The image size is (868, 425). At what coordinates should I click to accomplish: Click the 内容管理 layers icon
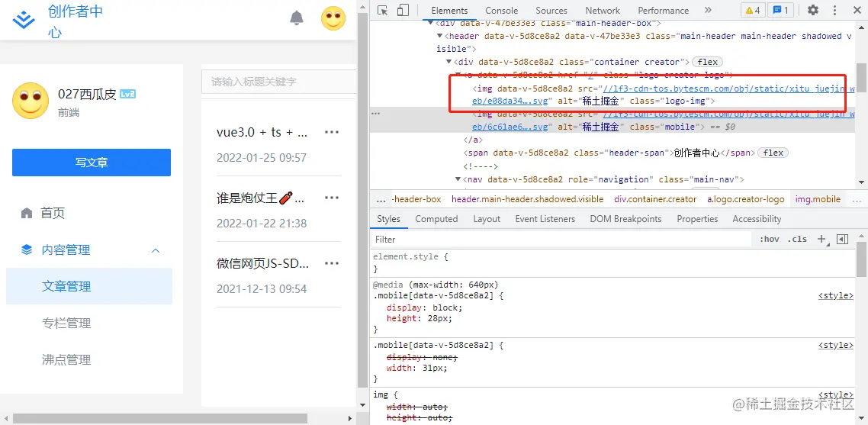pyautogui.click(x=27, y=250)
